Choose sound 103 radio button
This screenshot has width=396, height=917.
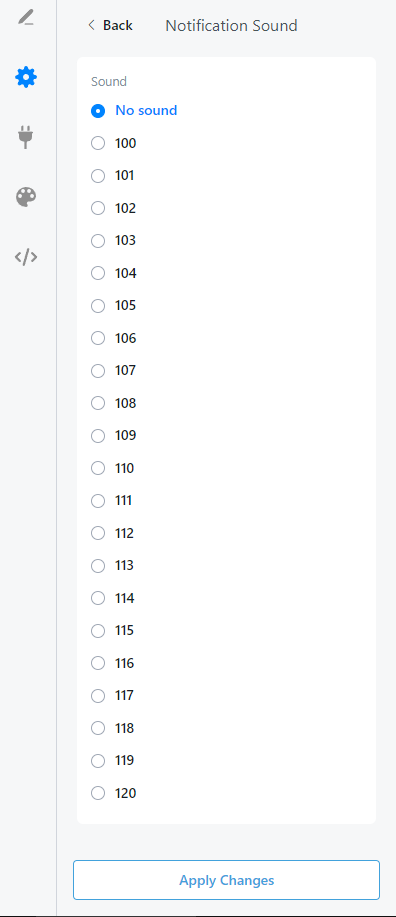pyautogui.click(x=98, y=240)
